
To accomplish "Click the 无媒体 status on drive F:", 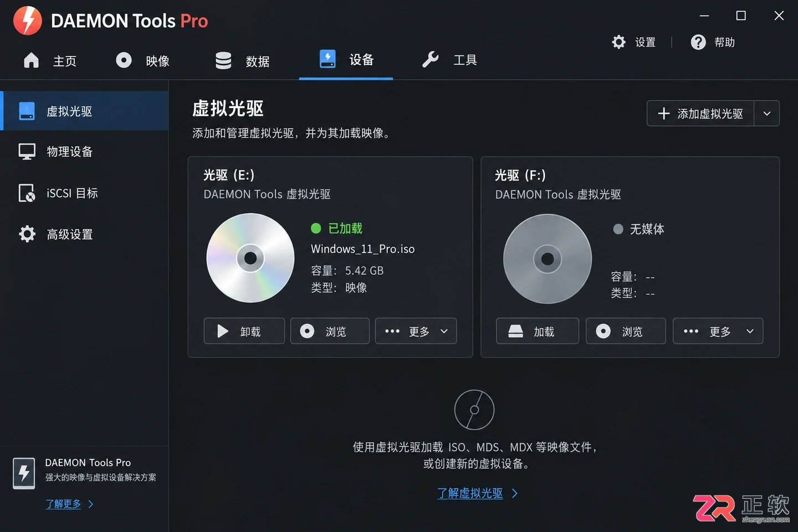I will 639,229.
